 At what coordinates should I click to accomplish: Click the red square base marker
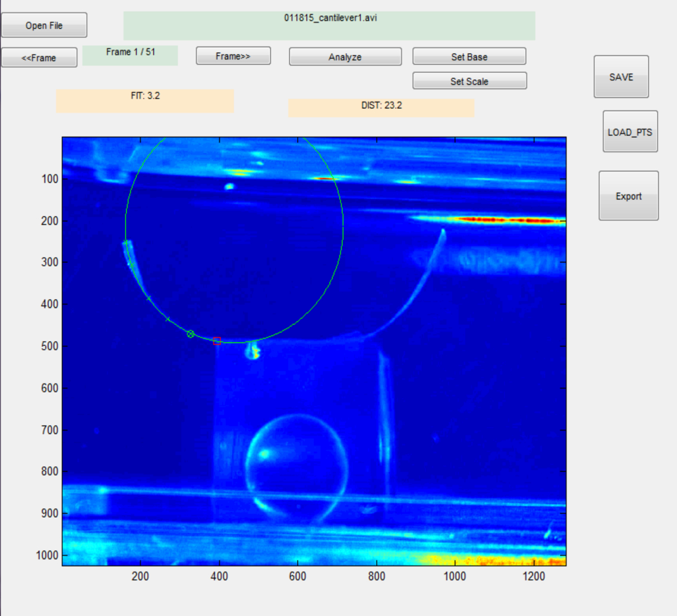coord(217,341)
